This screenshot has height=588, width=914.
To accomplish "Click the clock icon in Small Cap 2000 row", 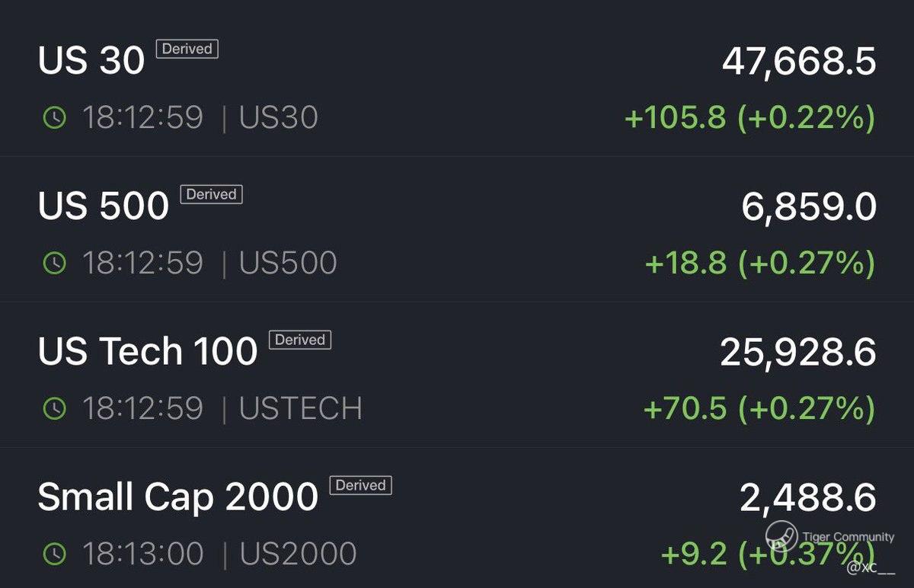I will pyautogui.click(x=54, y=554).
